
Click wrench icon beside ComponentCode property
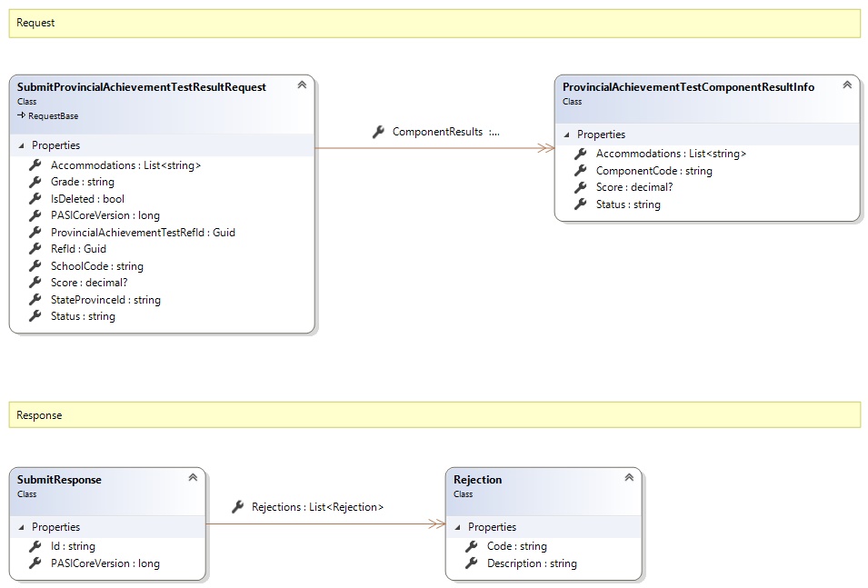[x=580, y=171]
